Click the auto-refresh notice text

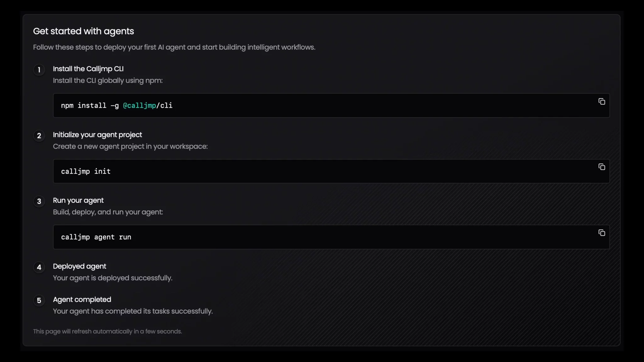point(107,332)
